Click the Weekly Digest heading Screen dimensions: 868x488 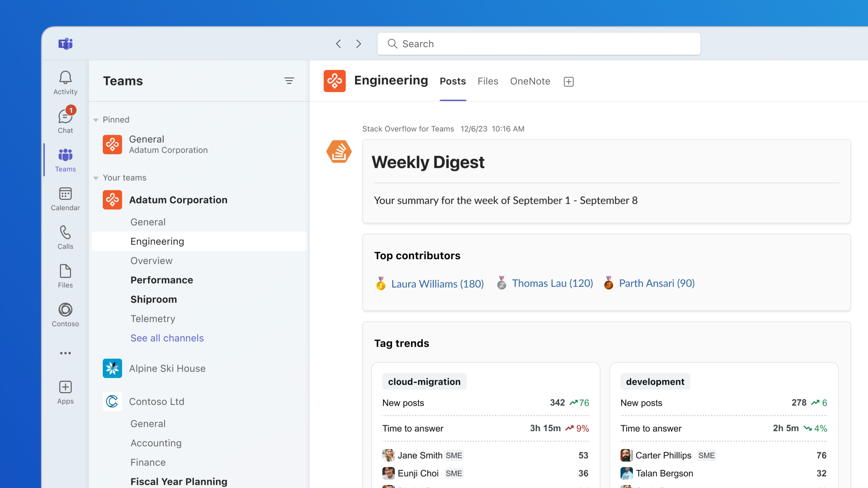[x=428, y=162]
